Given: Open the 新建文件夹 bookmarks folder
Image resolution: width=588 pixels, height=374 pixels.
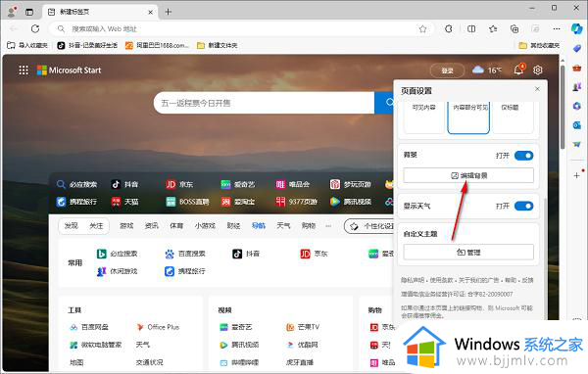Looking at the screenshot, I should pos(218,45).
